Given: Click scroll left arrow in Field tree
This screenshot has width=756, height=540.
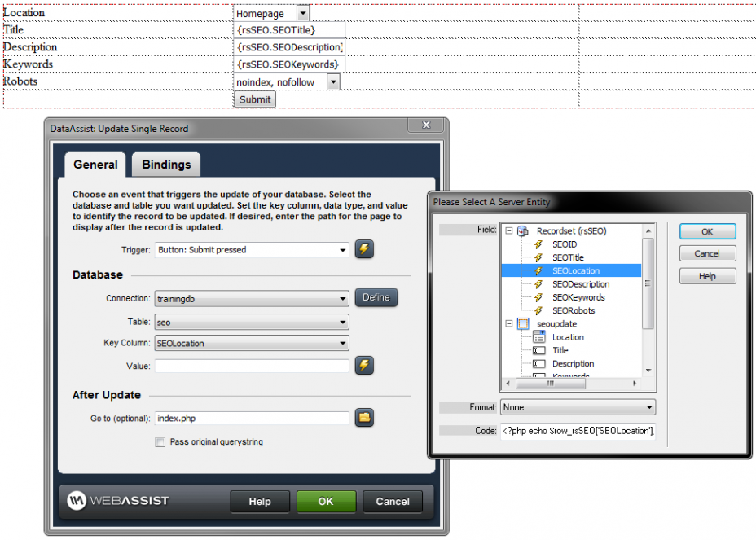Looking at the screenshot, I should [x=508, y=384].
